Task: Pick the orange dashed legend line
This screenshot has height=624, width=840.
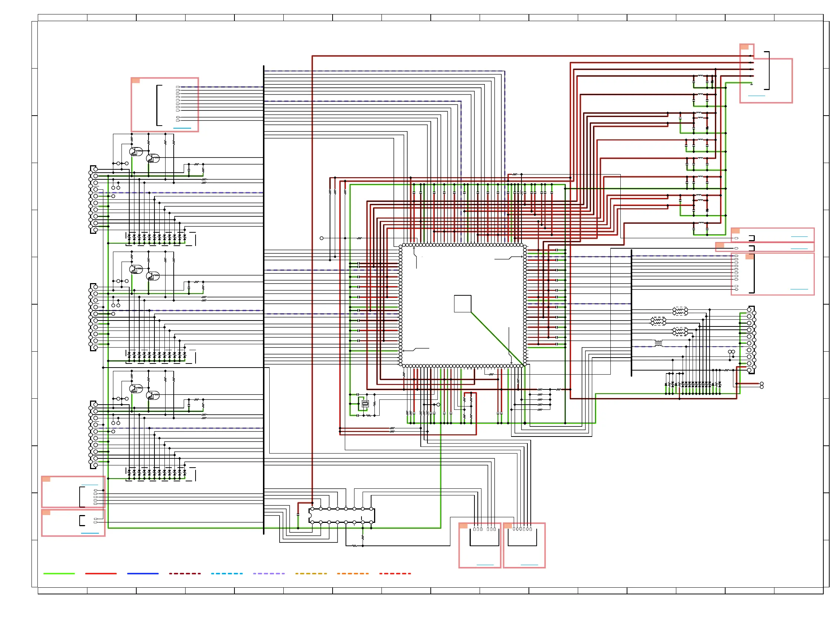Action: (353, 573)
